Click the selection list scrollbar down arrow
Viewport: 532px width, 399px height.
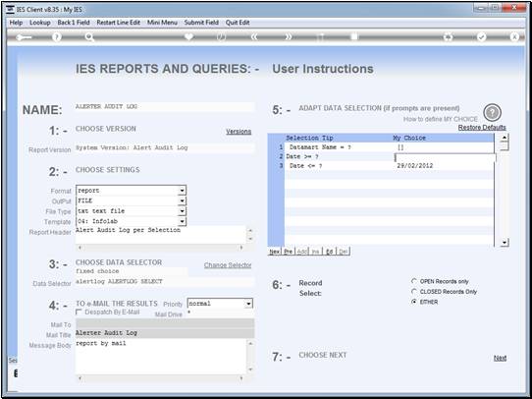pyautogui.click(x=505, y=243)
